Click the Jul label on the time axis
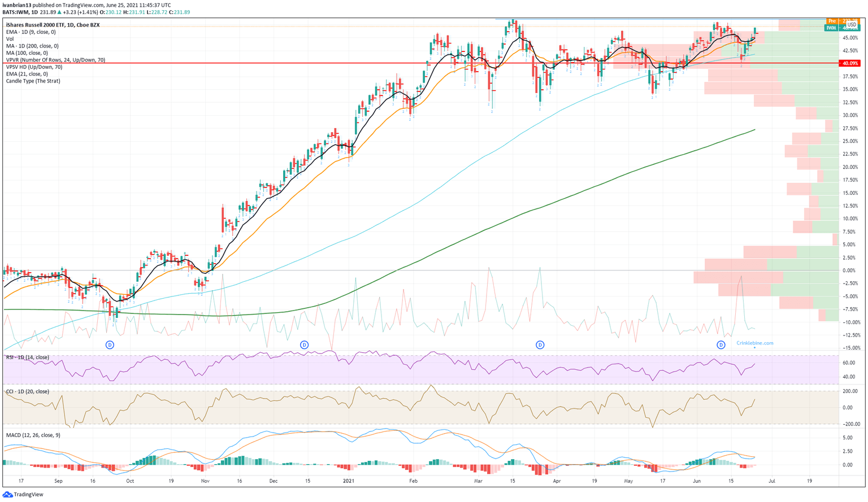Screen dimensions: 868x502 (772, 481)
